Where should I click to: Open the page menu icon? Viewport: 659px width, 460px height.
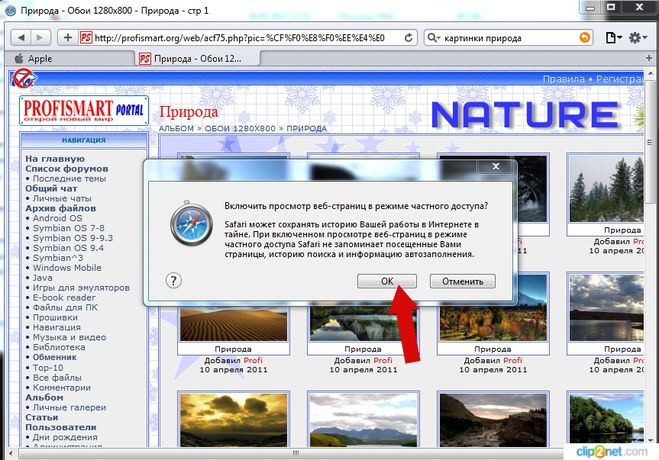click(x=613, y=38)
